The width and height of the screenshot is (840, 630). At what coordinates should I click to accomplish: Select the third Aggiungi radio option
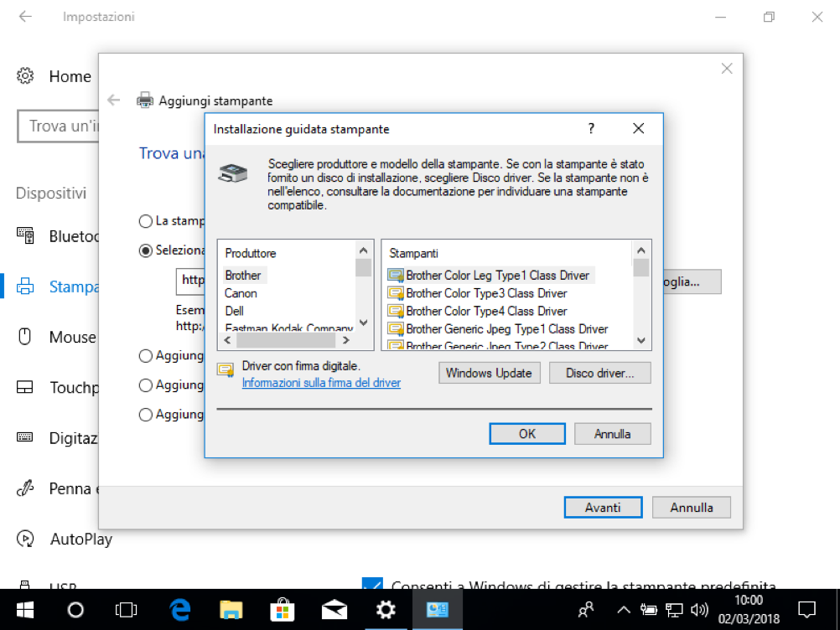pos(145,415)
